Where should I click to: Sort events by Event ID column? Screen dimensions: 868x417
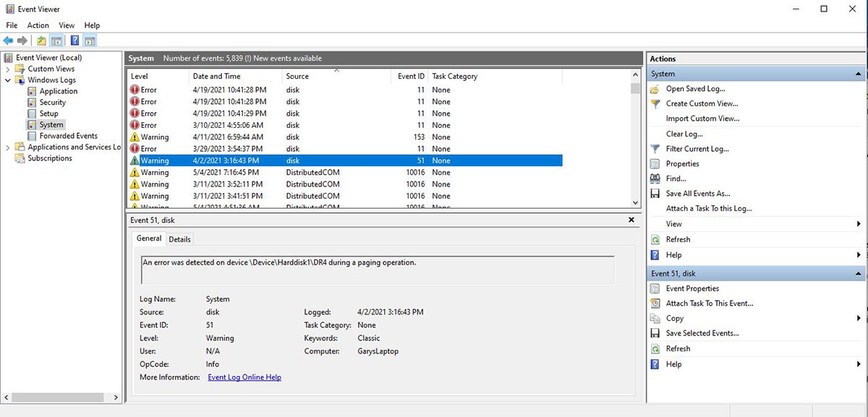click(x=411, y=76)
